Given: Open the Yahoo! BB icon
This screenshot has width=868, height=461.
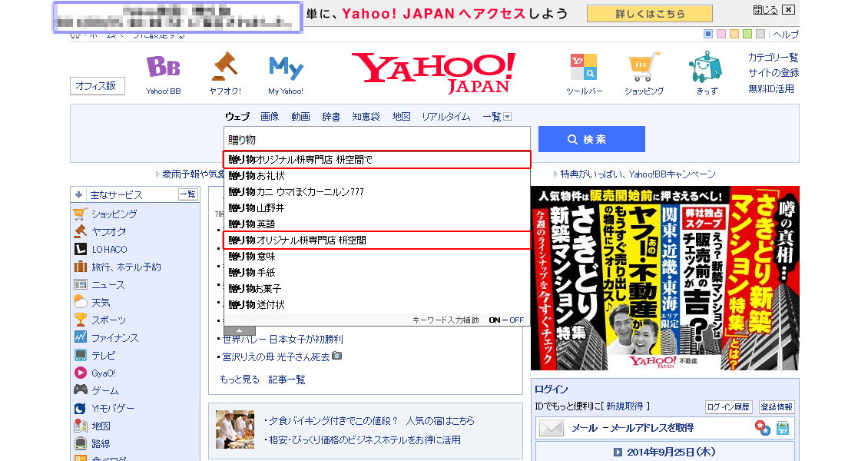Looking at the screenshot, I should coord(164,68).
